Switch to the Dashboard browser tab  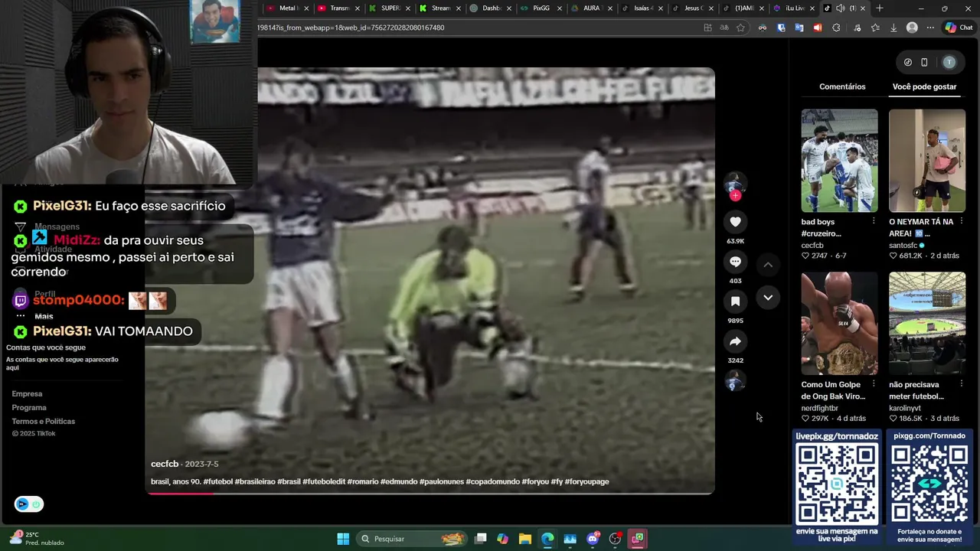[x=491, y=8]
